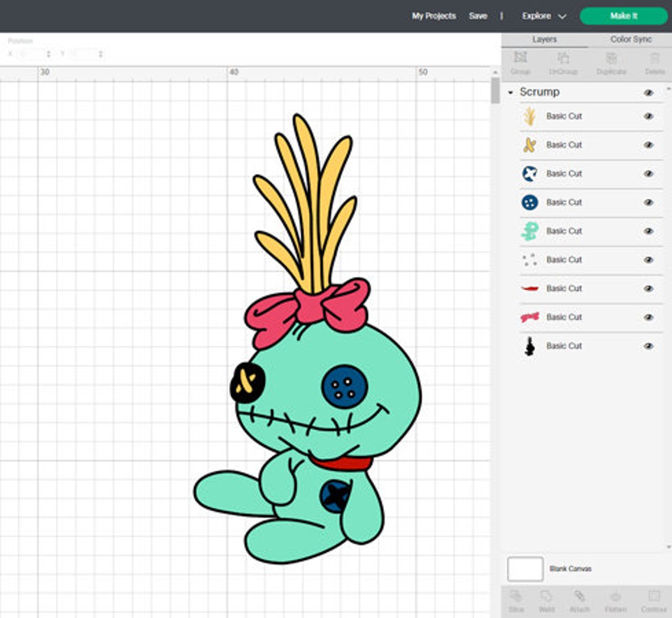Select the Contour tool
The width and height of the screenshot is (672, 618).
pyautogui.click(x=654, y=596)
